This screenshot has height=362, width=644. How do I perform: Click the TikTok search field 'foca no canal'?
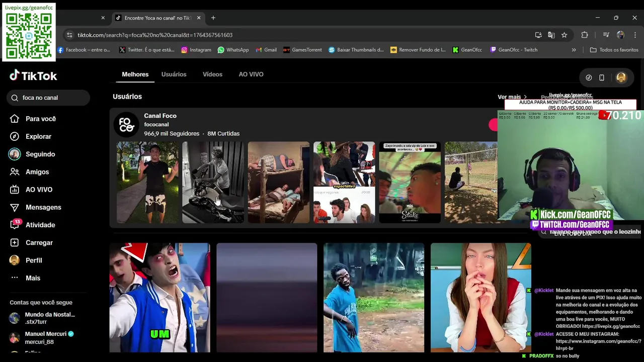(x=48, y=98)
